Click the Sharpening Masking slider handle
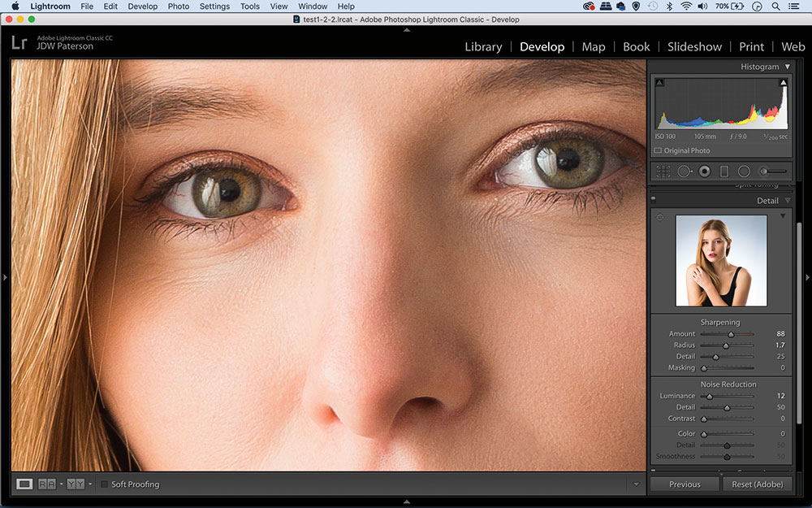The height and width of the screenshot is (508, 812). [x=704, y=368]
